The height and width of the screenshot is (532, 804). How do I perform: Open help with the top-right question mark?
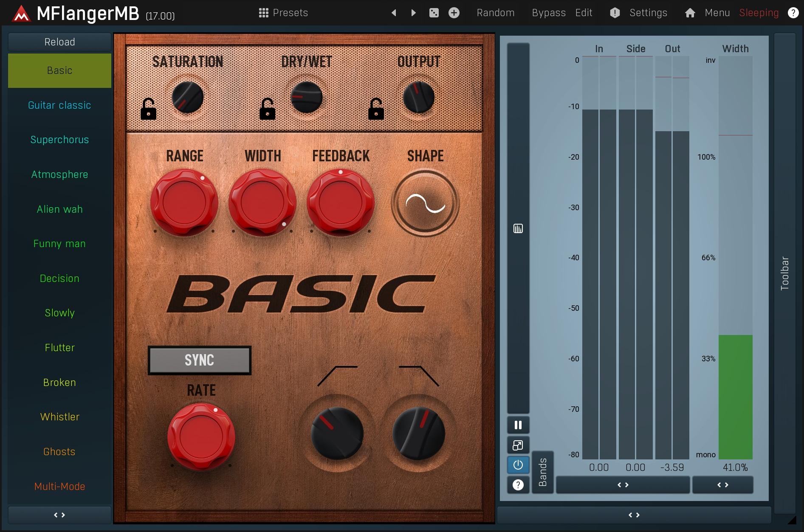point(793,13)
